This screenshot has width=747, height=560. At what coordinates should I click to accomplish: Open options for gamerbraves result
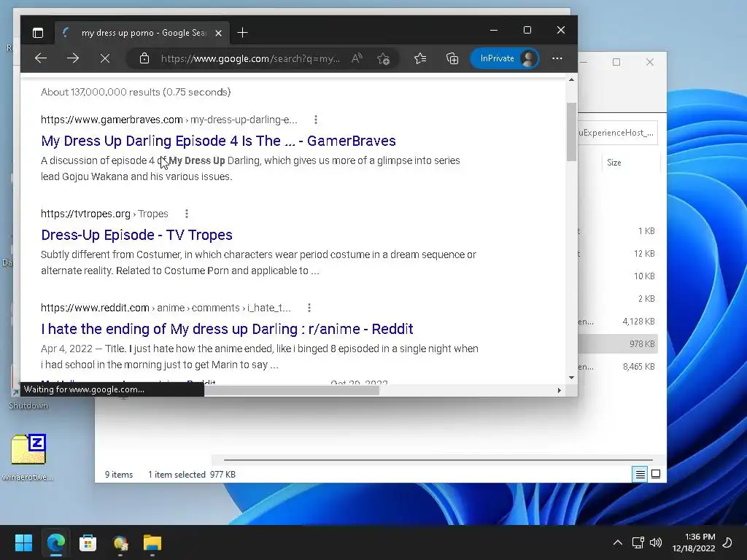[315, 120]
